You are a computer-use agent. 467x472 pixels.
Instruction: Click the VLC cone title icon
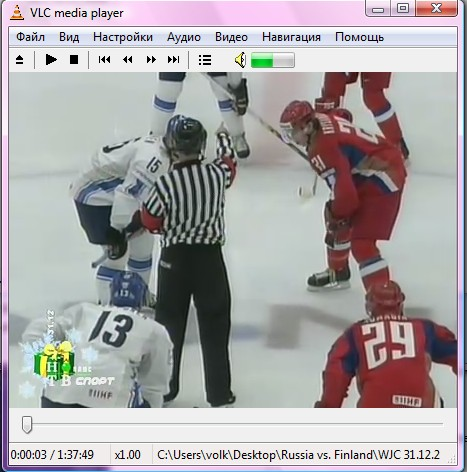(17, 12)
